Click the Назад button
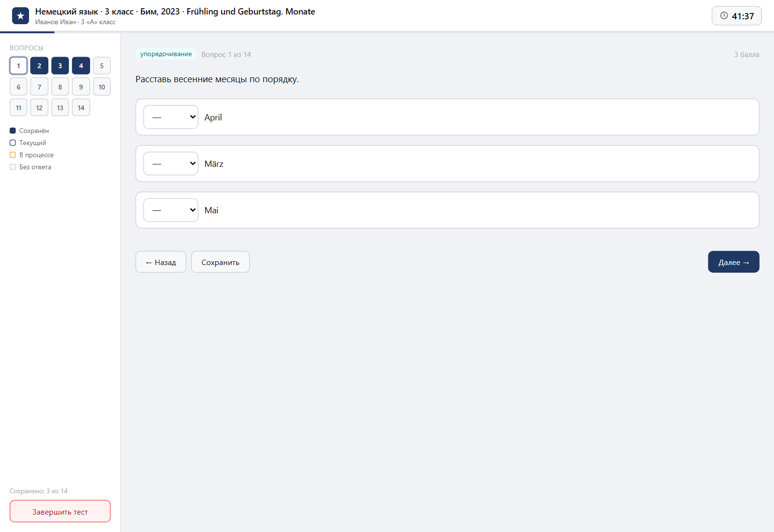 coord(161,262)
